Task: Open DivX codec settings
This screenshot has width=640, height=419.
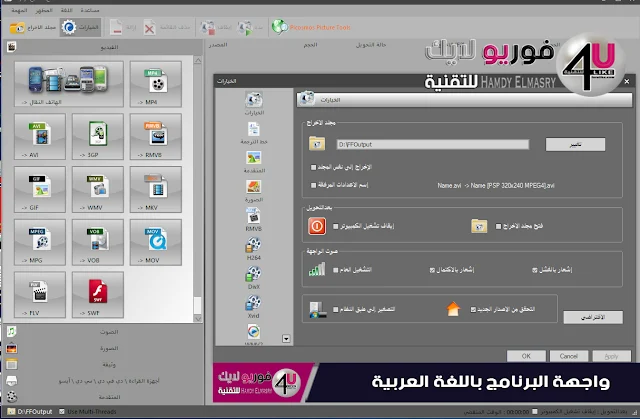Action: point(253,278)
